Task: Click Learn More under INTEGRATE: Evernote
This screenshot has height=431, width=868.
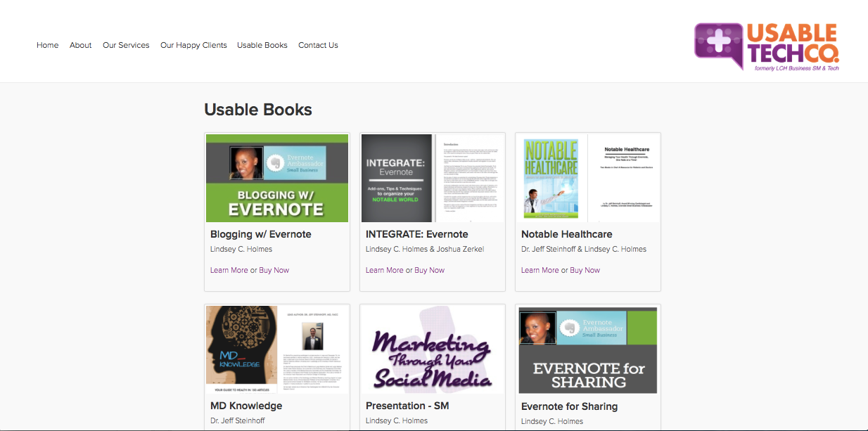Action: [384, 270]
